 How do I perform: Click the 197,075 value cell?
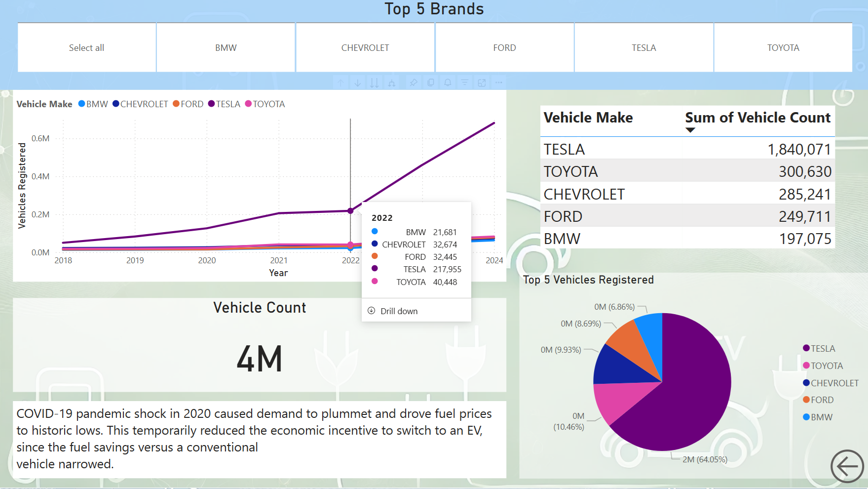point(805,239)
